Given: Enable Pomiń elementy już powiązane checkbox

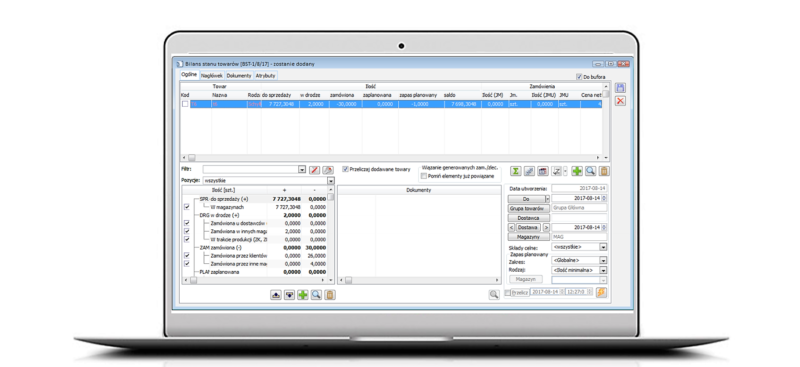Looking at the screenshot, I should coord(423,176).
